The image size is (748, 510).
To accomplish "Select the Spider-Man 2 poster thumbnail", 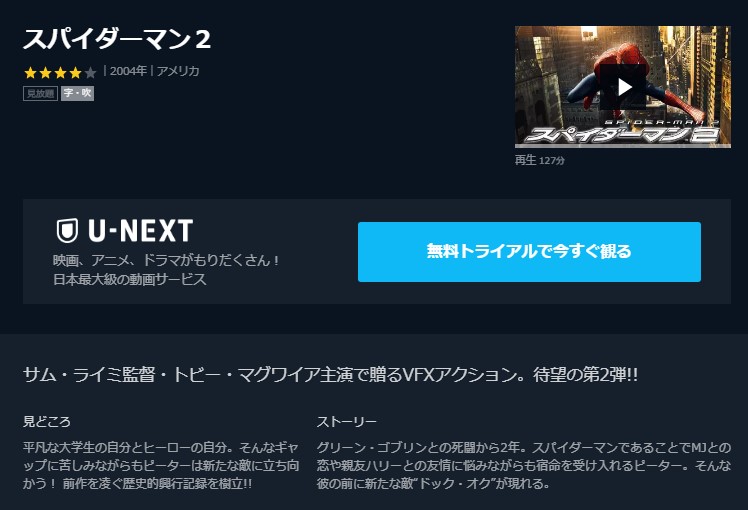I will (x=623, y=86).
